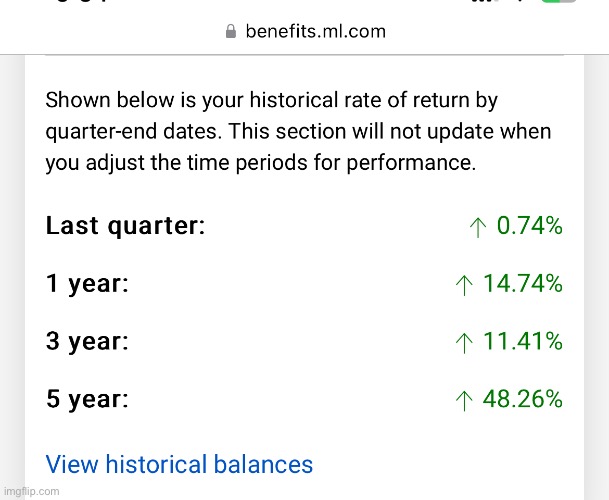Tap the padlock icon beside the URL
The height and width of the screenshot is (500, 609).
(x=231, y=31)
